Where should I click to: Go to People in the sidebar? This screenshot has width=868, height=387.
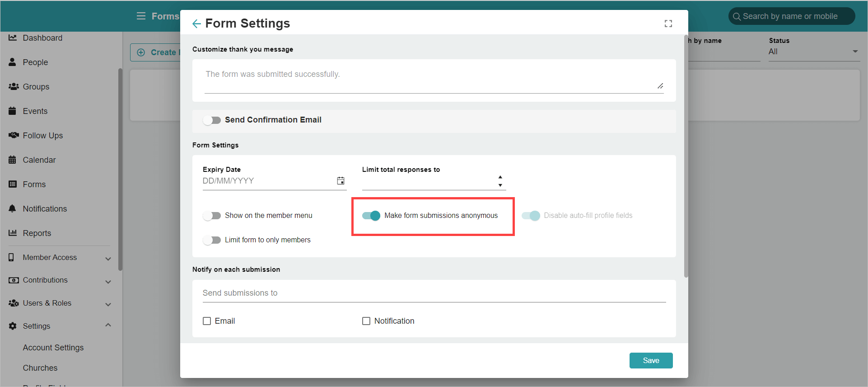tap(35, 62)
